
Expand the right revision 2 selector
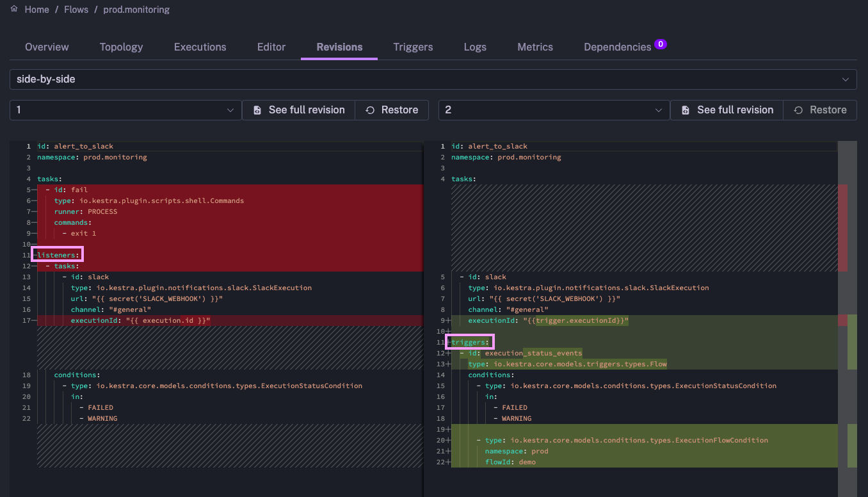[x=554, y=110]
